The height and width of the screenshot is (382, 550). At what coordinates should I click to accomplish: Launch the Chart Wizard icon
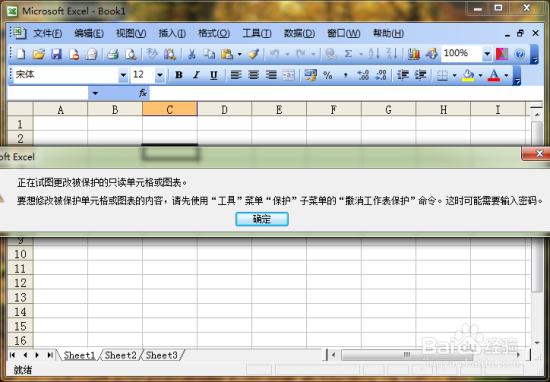(414, 54)
